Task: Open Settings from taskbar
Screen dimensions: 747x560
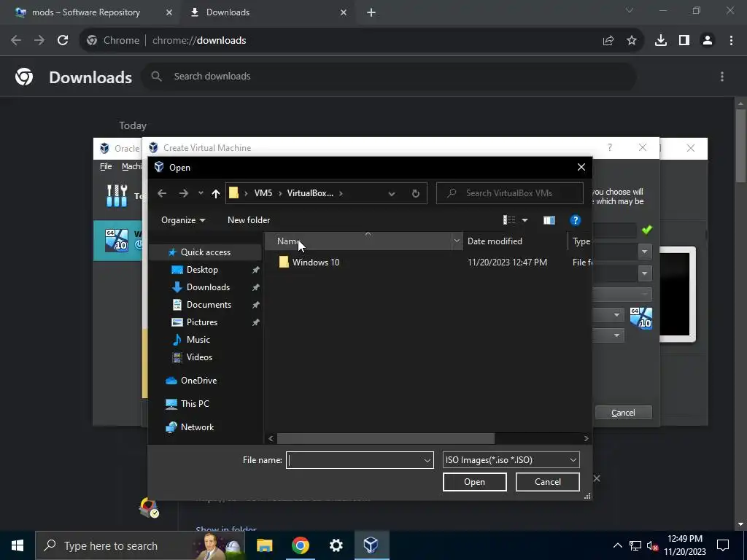Action: tap(336, 545)
